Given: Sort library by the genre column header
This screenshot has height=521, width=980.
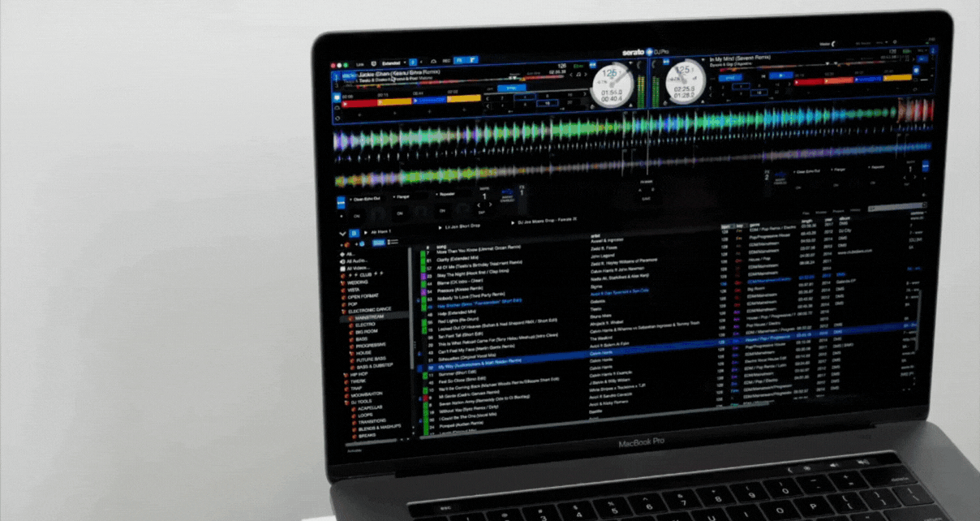Looking at the screenshot, I should click(x=753, y=224).
